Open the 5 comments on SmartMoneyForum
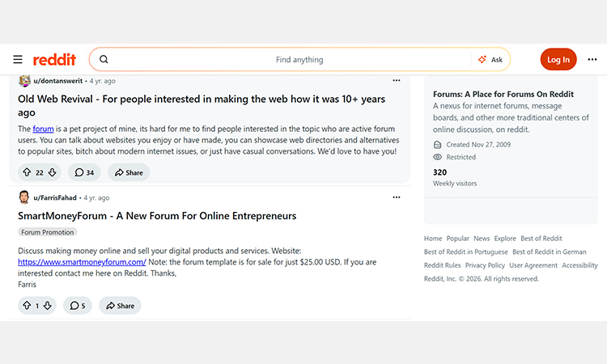Screen dimensions: 607x364 click(78, 306)
